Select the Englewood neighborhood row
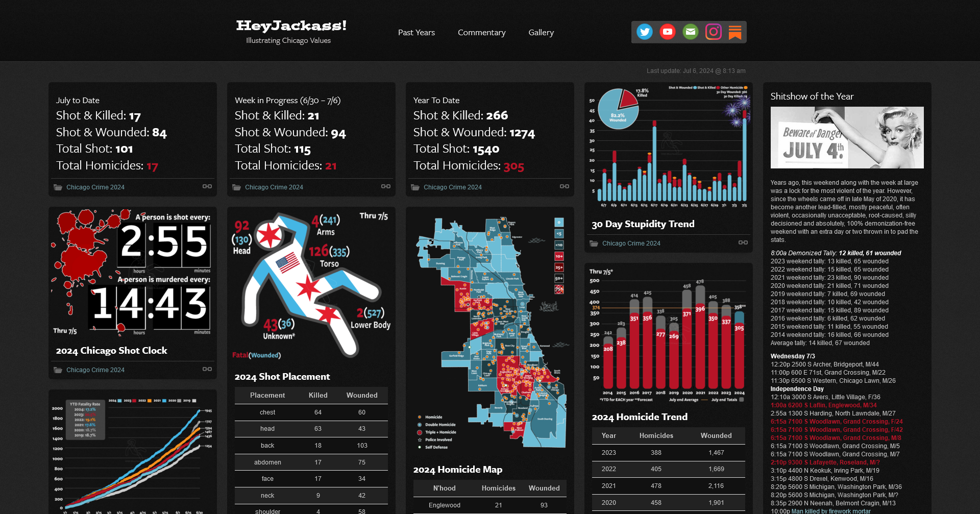This screenshot has height=514, width=980. tap(490, 505)
